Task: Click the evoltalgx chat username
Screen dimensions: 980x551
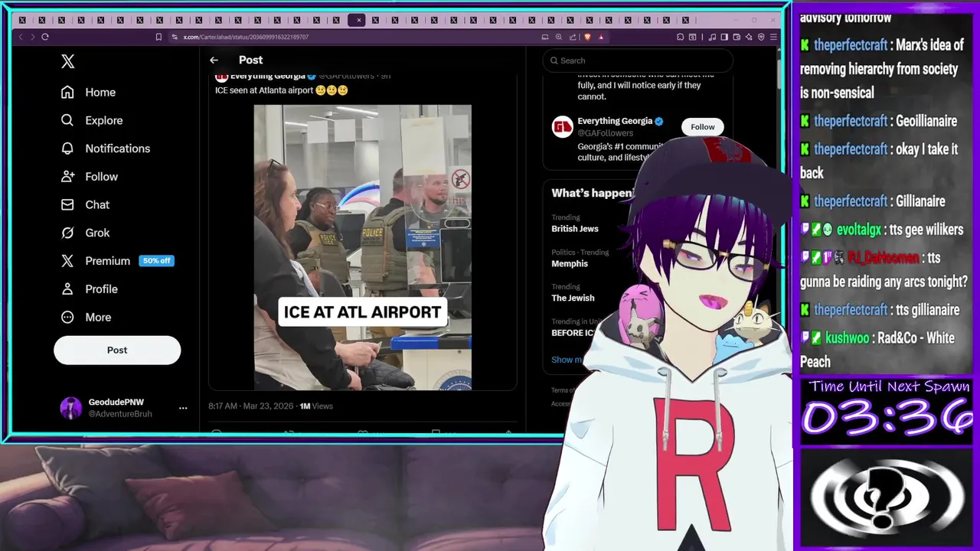Action: point(858,230)
